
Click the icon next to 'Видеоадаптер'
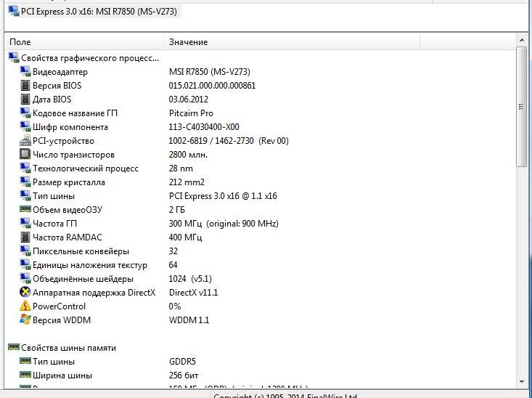(x=25, y=72)
